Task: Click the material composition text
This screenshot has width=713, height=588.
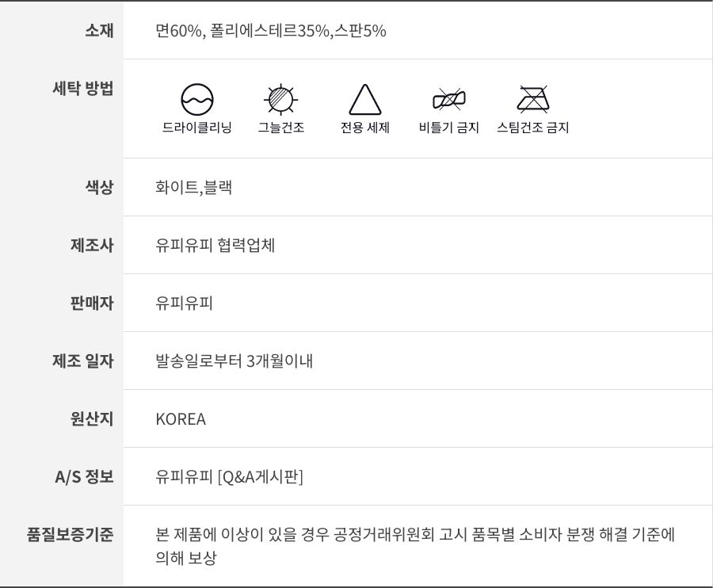Action: click(x=271, y=31)
